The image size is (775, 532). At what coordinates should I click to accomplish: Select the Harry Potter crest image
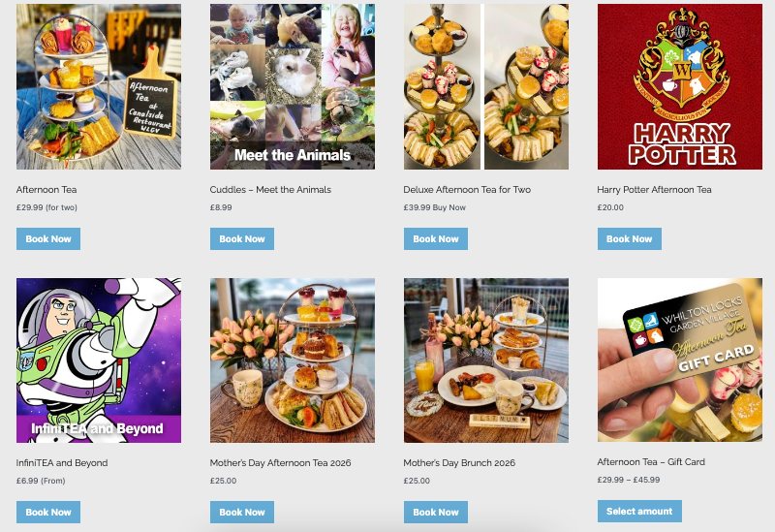680,86
